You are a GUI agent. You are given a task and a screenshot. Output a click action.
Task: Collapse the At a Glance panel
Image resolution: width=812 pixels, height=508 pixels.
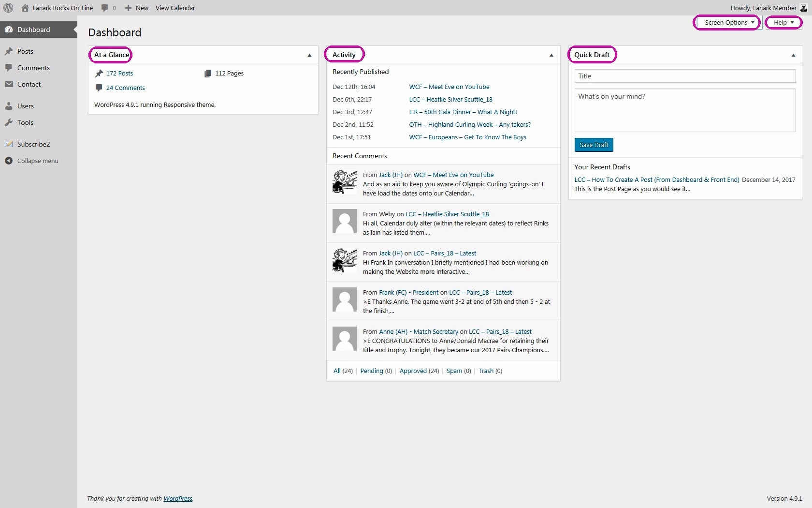309,55
